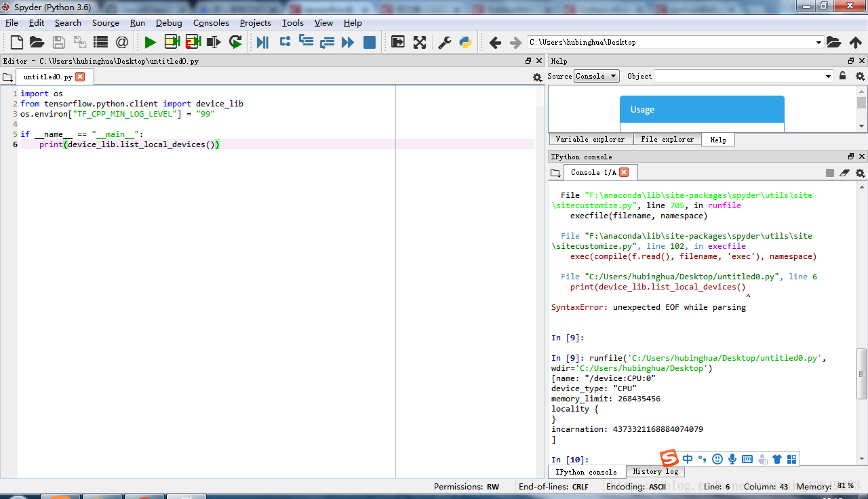Open console tab browse list icon
The width and height of the screenshot is (868, 499).
(555, 173)
